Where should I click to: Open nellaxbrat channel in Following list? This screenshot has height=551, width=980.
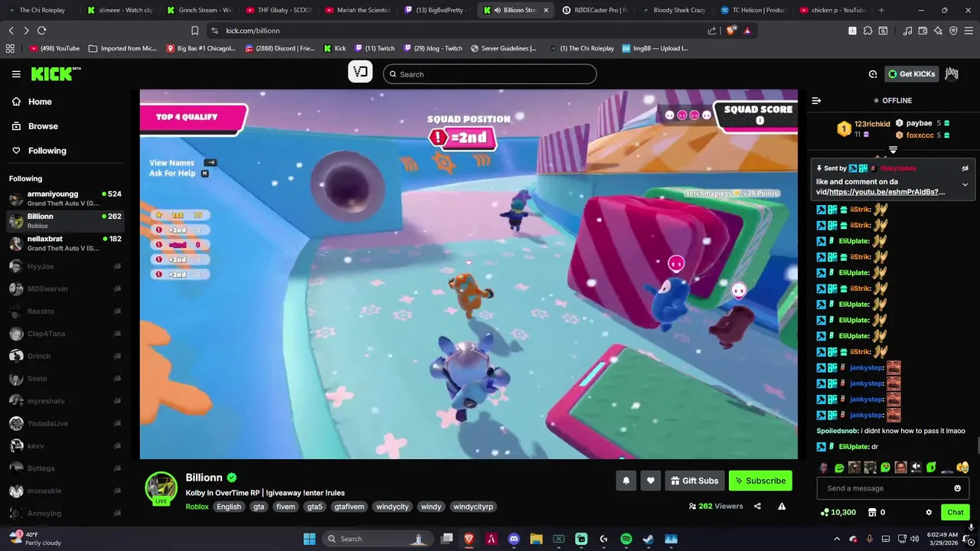click(x=65, y=243)
